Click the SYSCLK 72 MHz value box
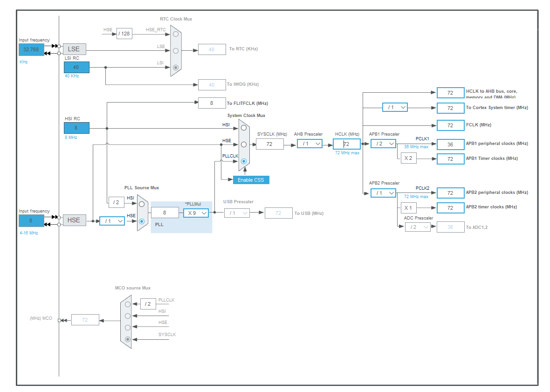This screenshot has height=392, width=550. pos(269,144)
